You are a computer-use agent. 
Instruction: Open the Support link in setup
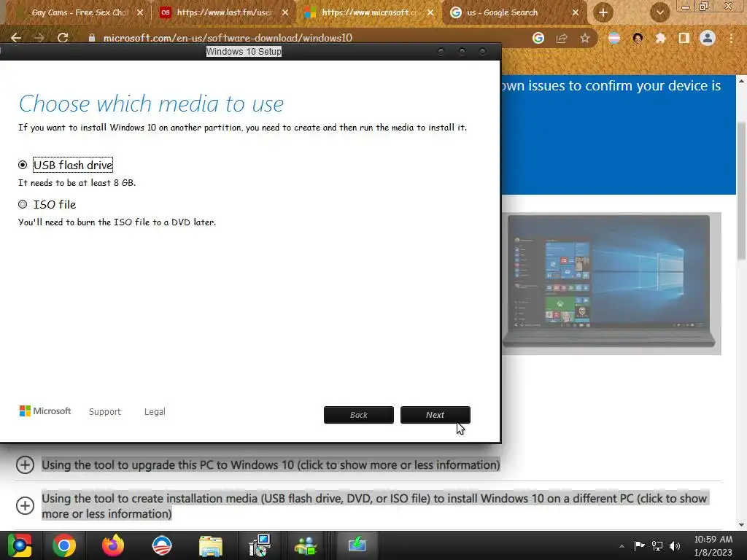(105, 411)
